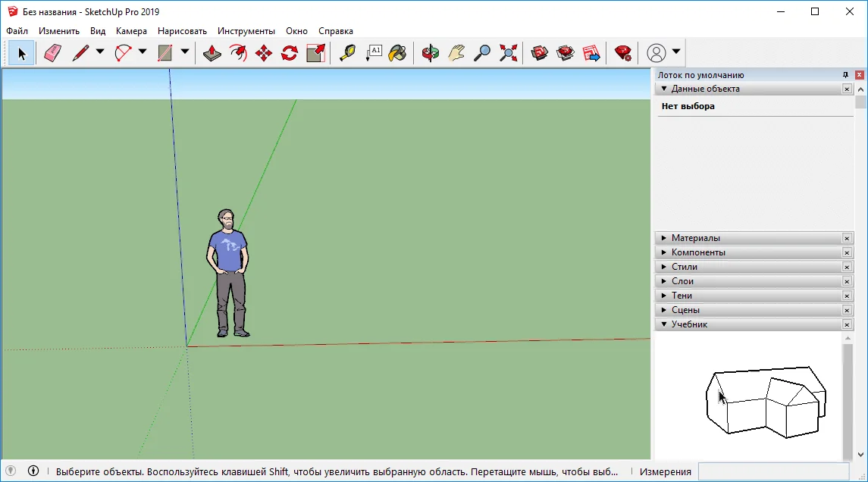
Task: Open the Камера menu
Action: tap(131, 31)
